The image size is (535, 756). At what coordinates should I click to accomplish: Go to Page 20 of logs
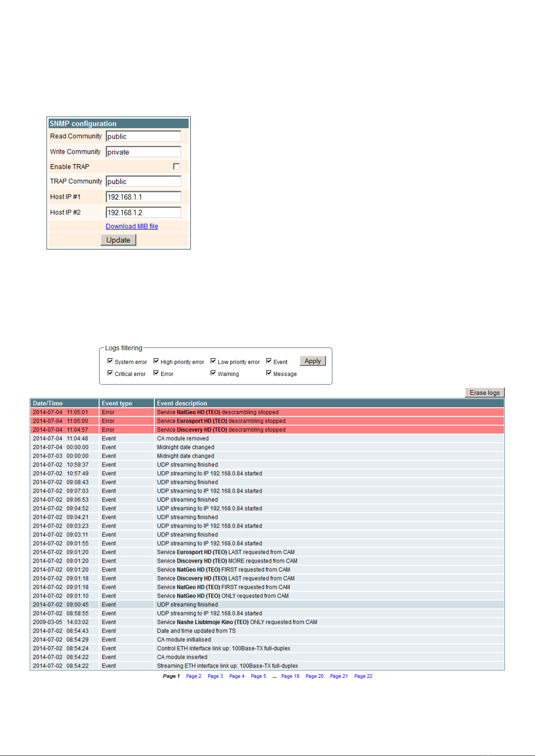tap(314, 677)
